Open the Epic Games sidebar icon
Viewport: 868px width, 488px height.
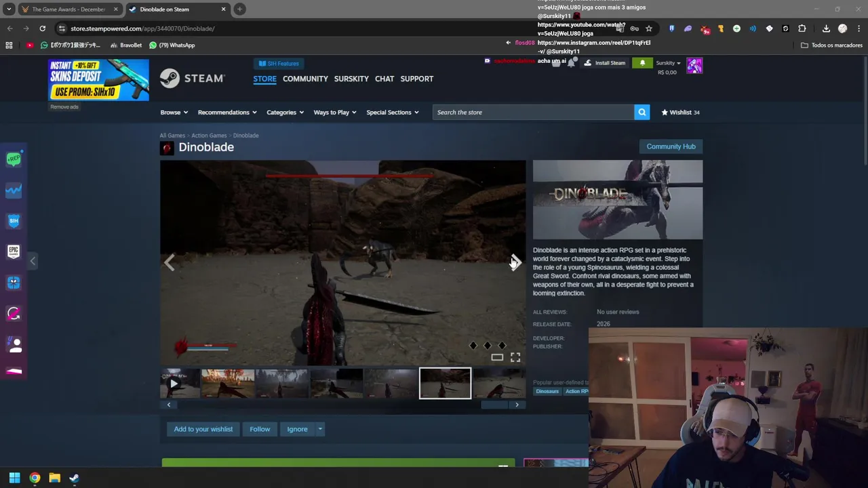tap(14, 251)
